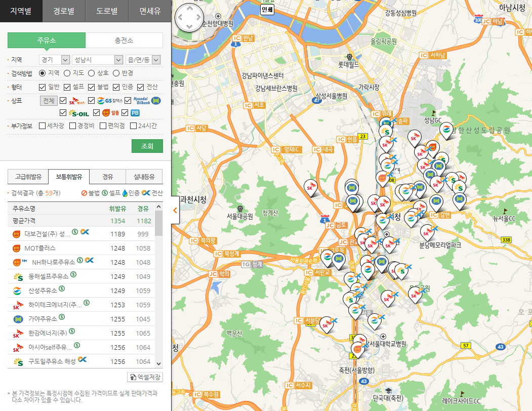
Task: Open 하이테크에너지 station entry
Action: point(81,305)
